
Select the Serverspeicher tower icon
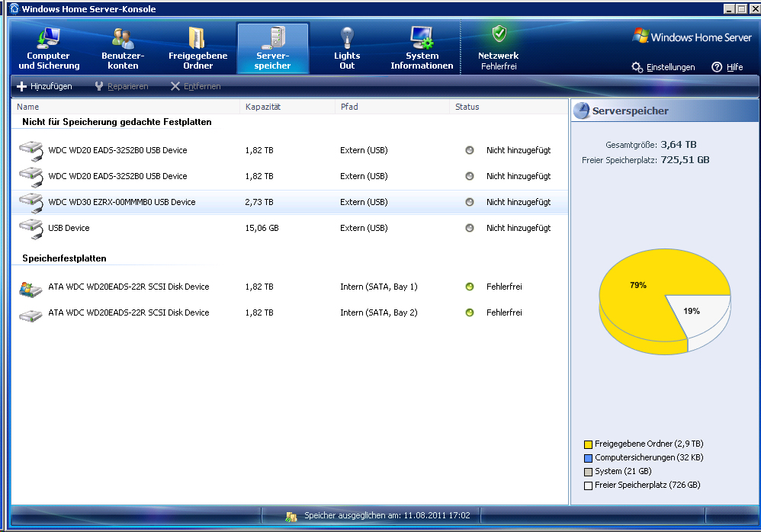click(x=272, y=37)
